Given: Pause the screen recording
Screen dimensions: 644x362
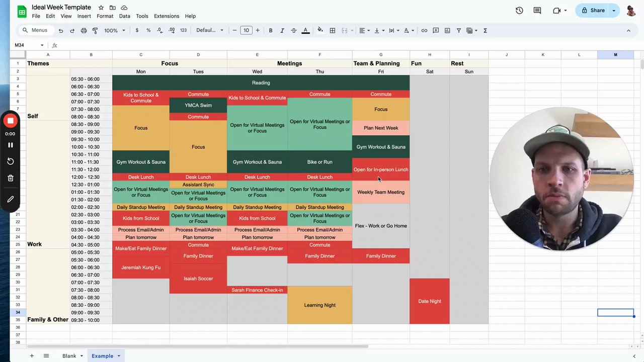Looking at the screenshot, I should pos(10,145).
